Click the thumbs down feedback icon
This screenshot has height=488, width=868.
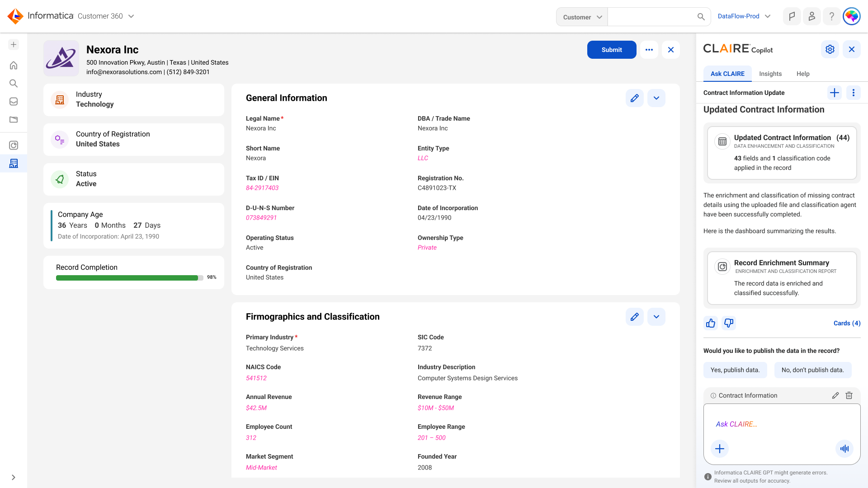pyautogui.click(x=729, y=323)
